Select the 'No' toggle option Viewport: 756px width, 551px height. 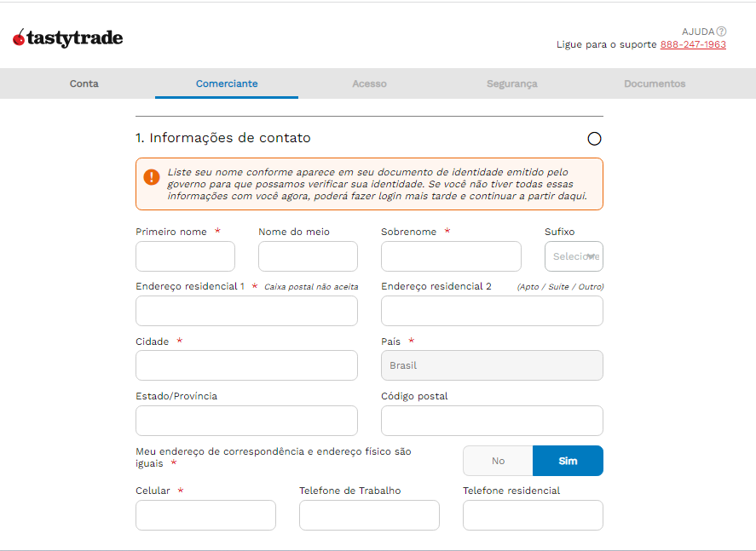(498, 461)
